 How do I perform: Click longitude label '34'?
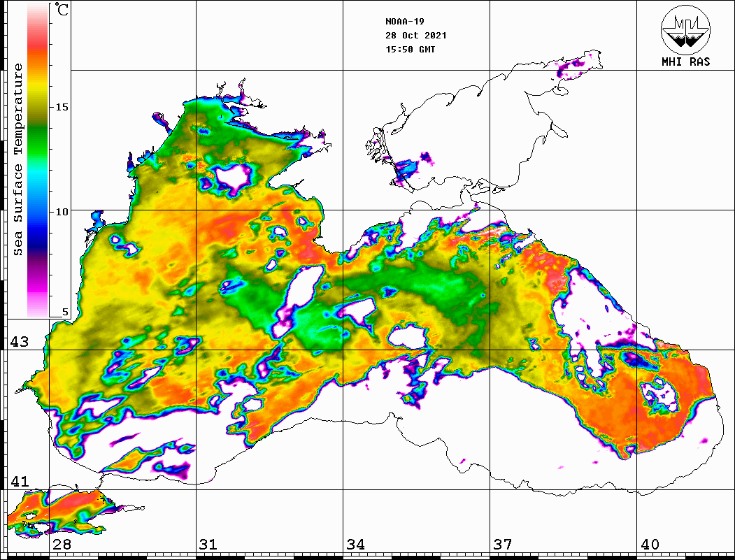(x=355, y=545)
